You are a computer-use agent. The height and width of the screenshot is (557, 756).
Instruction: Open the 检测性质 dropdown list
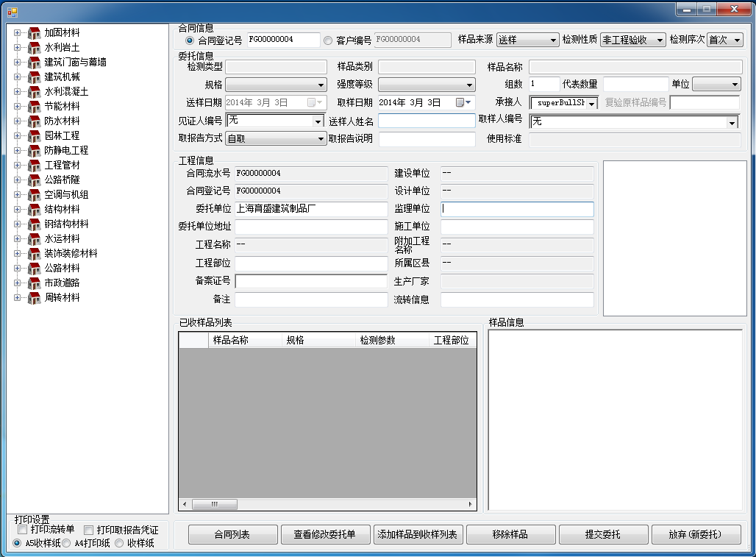632,40
